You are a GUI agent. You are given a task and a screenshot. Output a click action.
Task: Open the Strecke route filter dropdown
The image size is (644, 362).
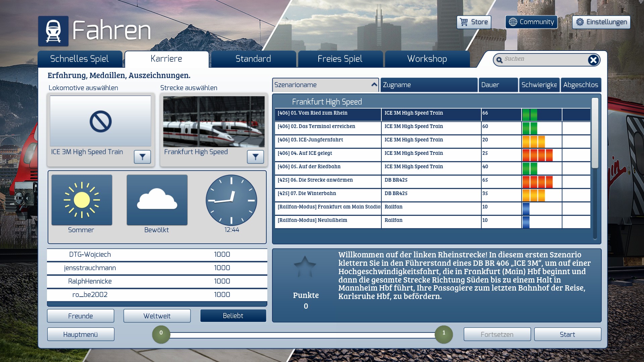click(255, 157)
